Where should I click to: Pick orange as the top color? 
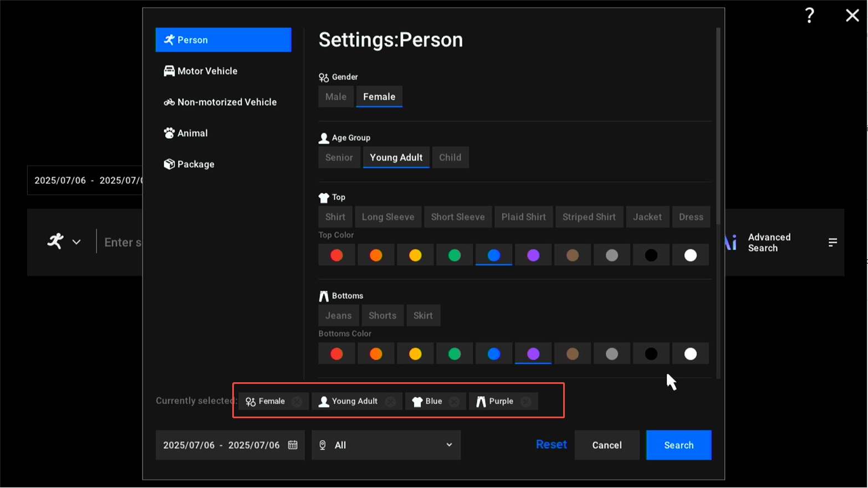pyautogui.click(x=376, y=255)
